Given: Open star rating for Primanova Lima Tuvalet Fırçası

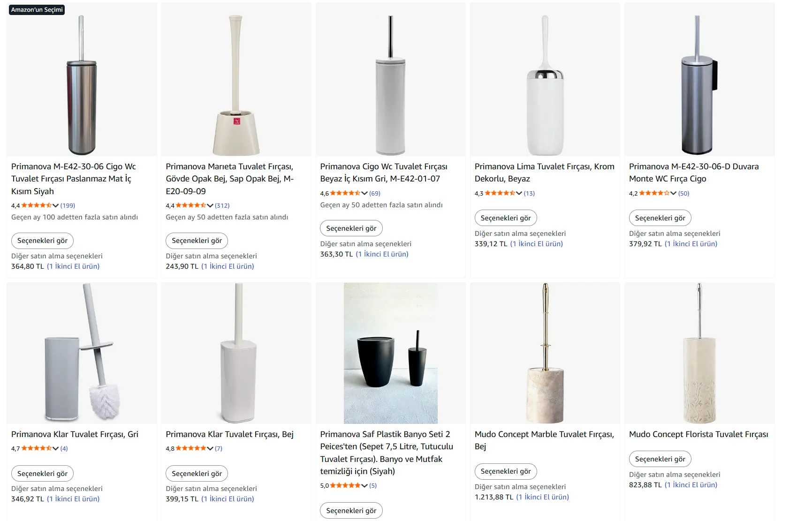Looking at the screenshot, I should (500, 193).
